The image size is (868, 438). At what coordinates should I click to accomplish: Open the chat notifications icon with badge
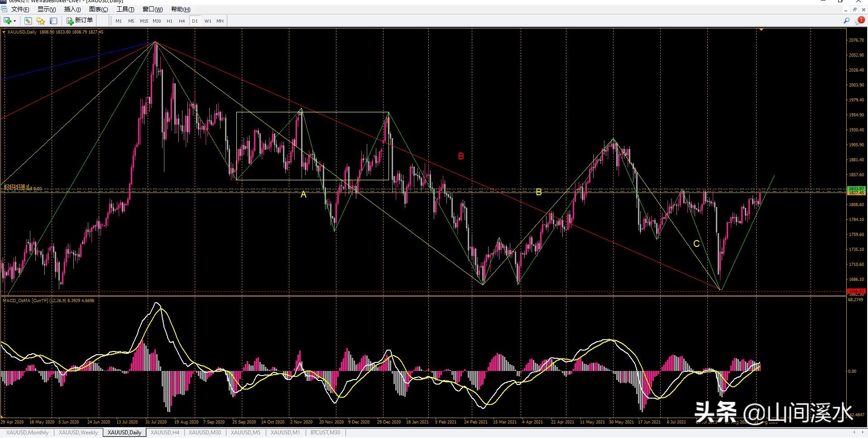click(859, 21)
